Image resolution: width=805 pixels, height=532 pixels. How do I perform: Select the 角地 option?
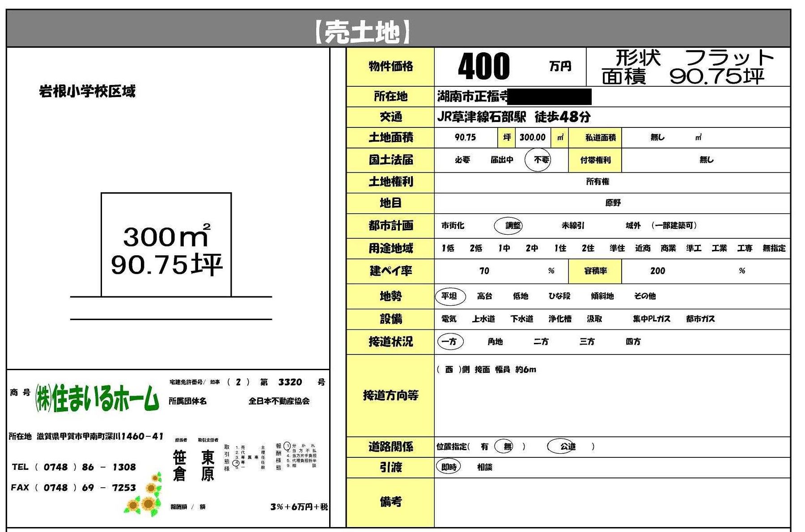coord(495,342)
